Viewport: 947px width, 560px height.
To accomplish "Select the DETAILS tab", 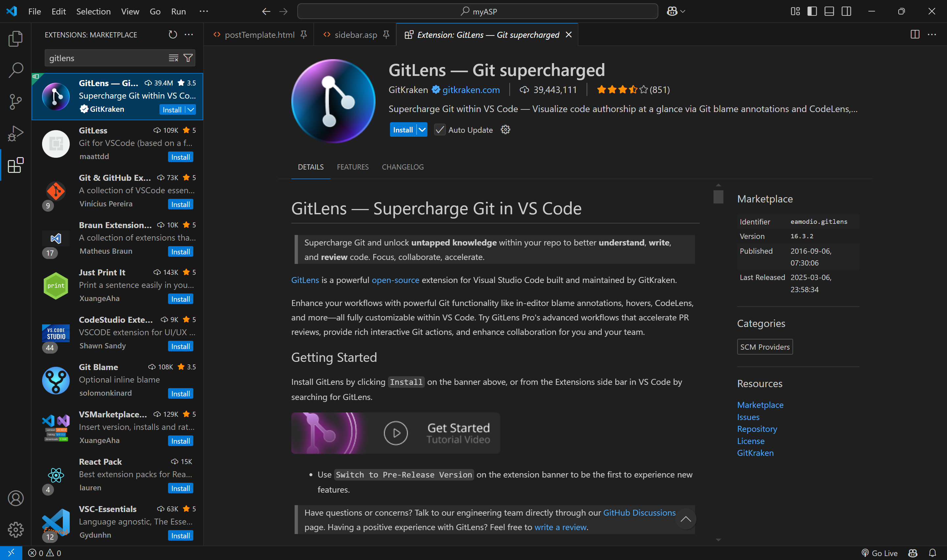I will pos(311,167).
